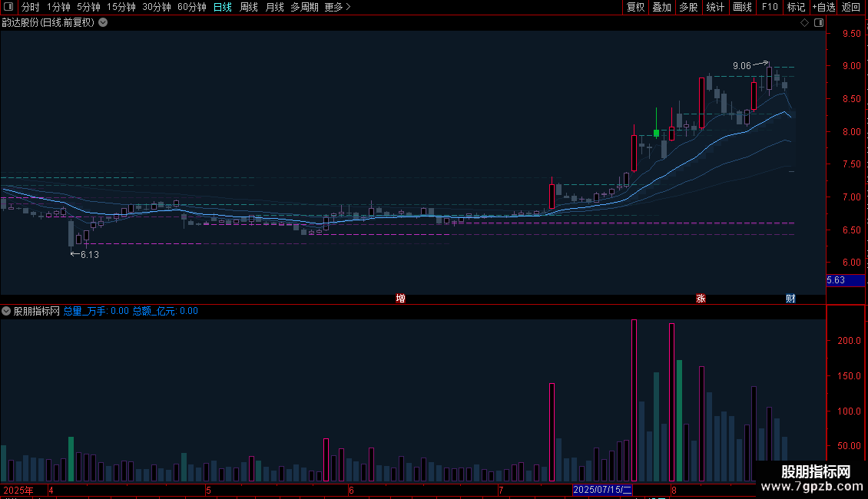Switch to 分时 intraday view
Screen dimensions: 868x499
[31, 7]
